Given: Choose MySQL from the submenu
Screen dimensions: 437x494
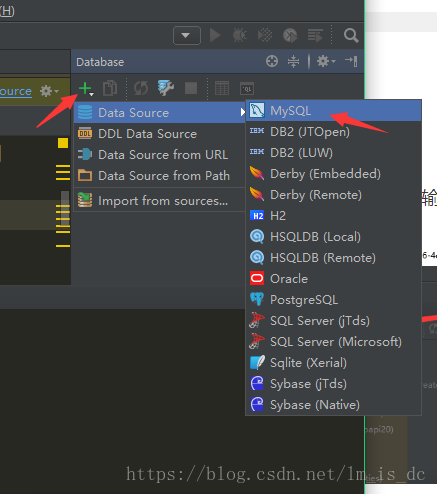Looking at the screenshot, I should point(334,111).
